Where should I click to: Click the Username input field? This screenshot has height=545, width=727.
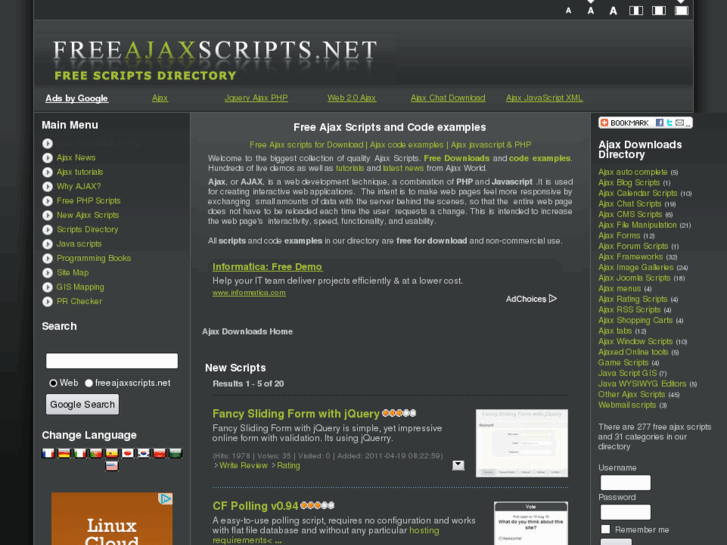coord(625,482)
